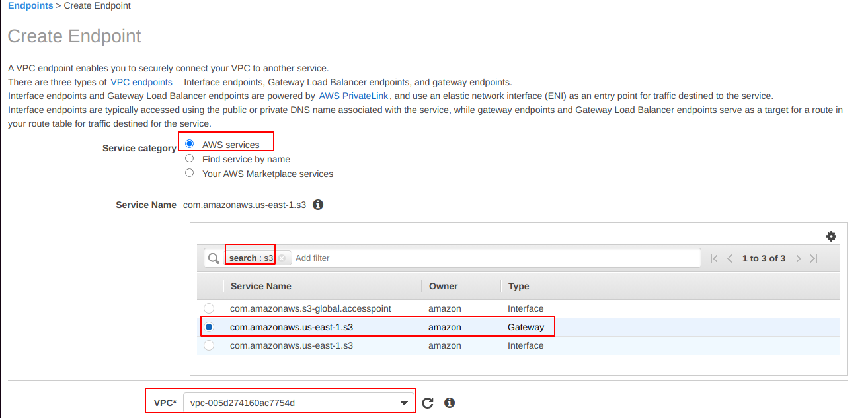Sort by the Owner column header
868x418 pixels.
click(443, 286)
